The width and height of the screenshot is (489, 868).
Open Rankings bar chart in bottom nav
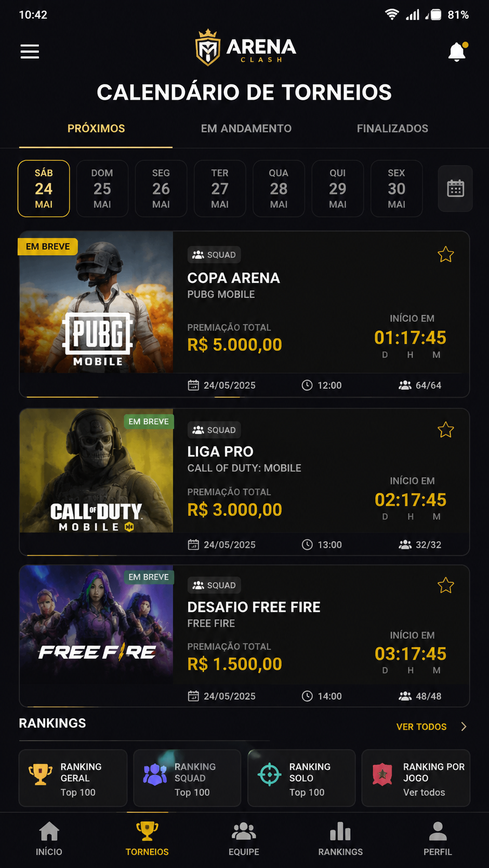tap(340, 839)
